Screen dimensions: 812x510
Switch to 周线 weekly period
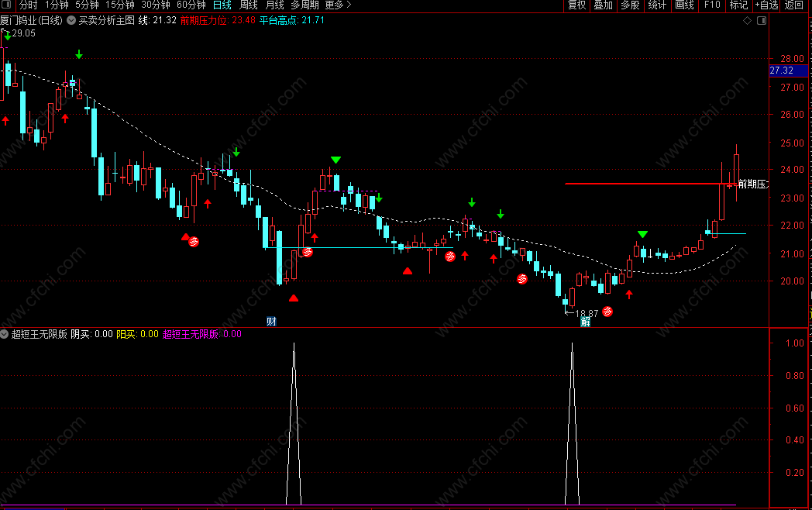click(x=249, y=5)
